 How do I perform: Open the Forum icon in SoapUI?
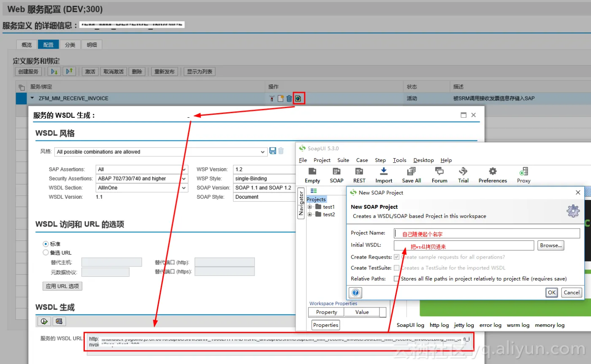[439, 175]
